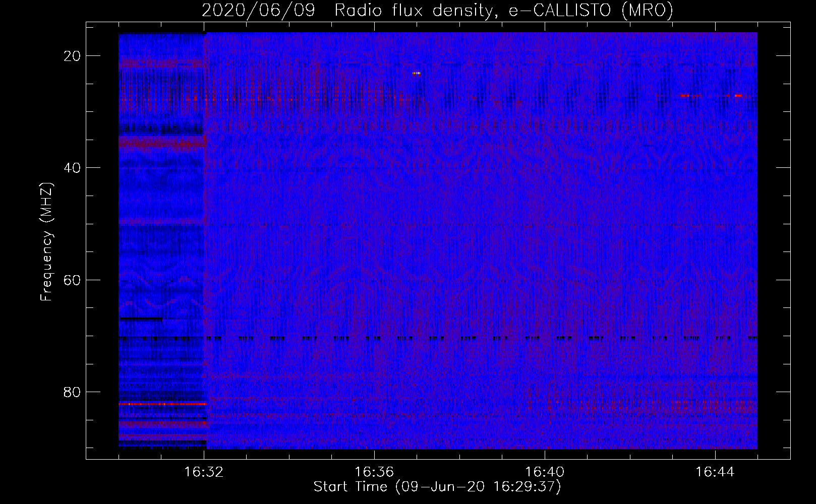Click the '20' frequency tick label
This screenshot has height=504, width=816.
[x=73, y=56]
